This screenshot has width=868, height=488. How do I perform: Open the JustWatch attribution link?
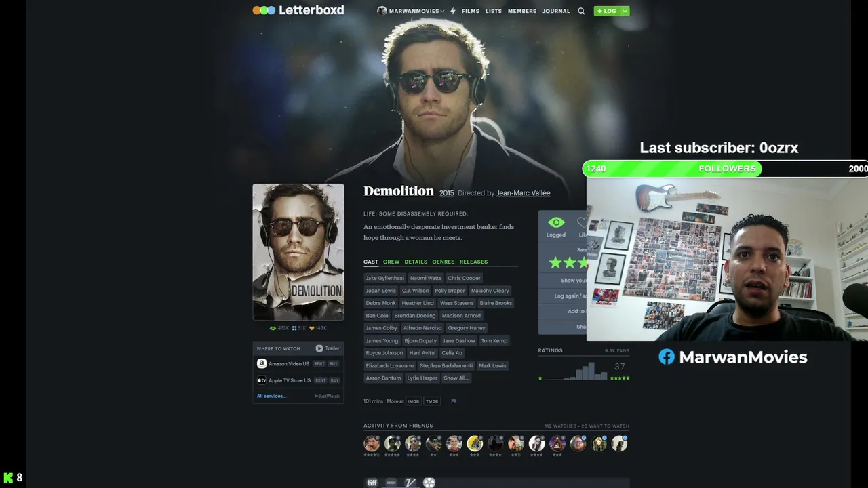click(327, 396)
